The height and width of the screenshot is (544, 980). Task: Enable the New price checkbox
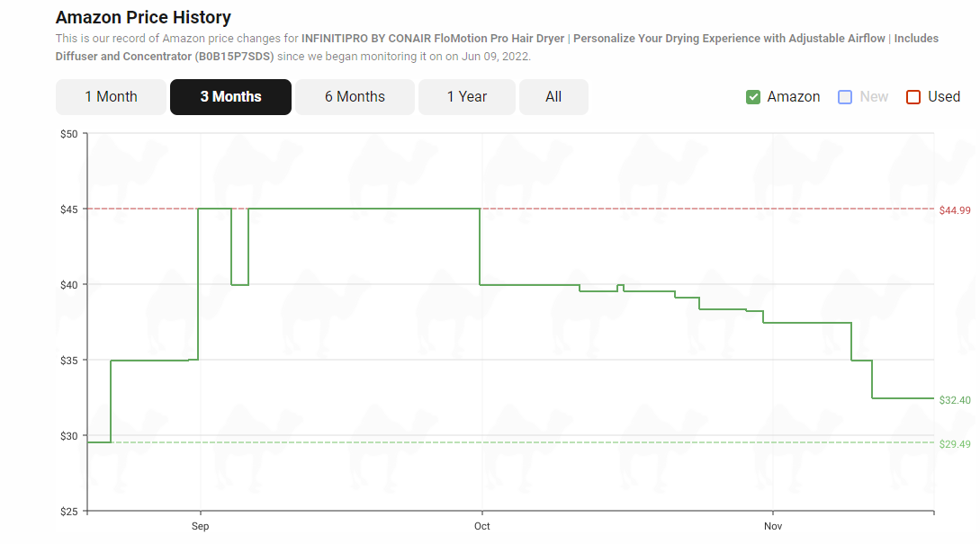click(x=845, y=97)
